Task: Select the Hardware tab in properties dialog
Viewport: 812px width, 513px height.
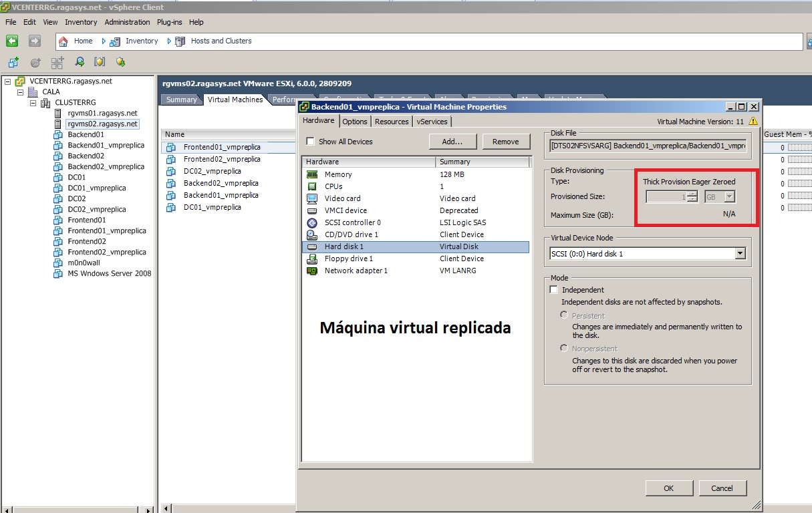Action: click(319, 120)
